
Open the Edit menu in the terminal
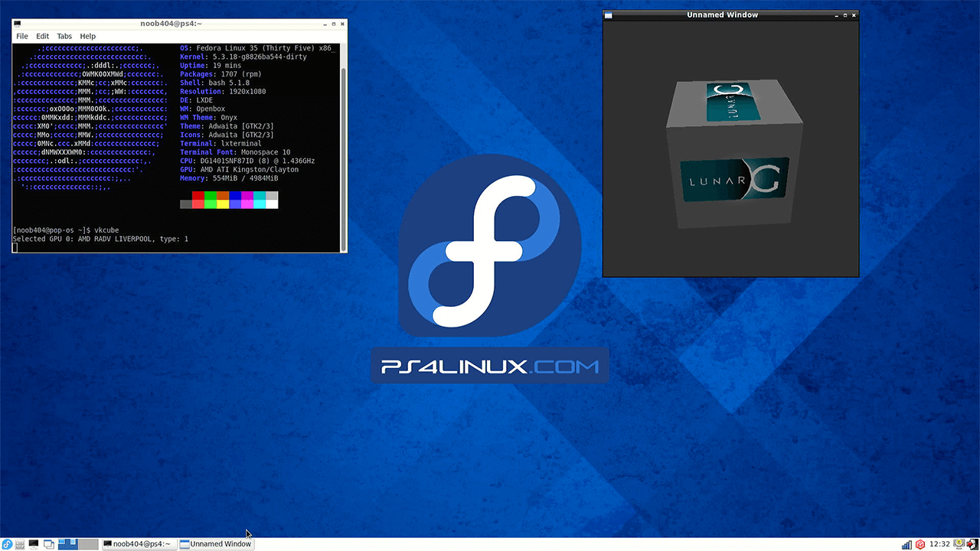(x=42, y=36)
